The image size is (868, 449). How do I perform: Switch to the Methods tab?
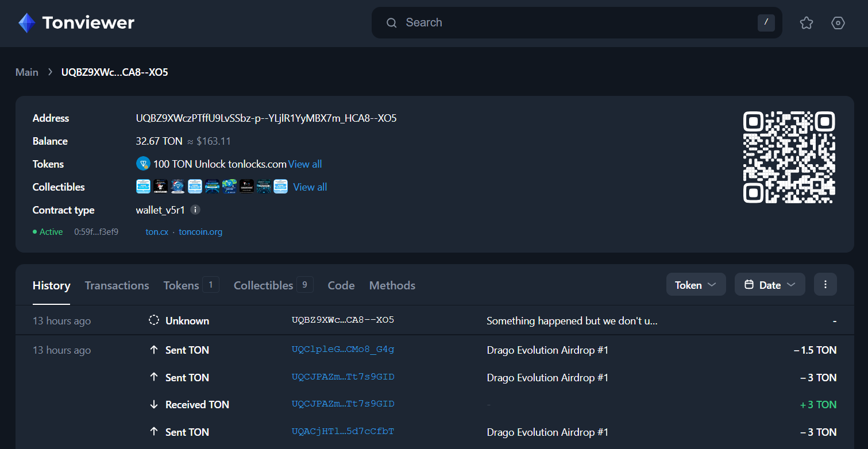point(392,285)
